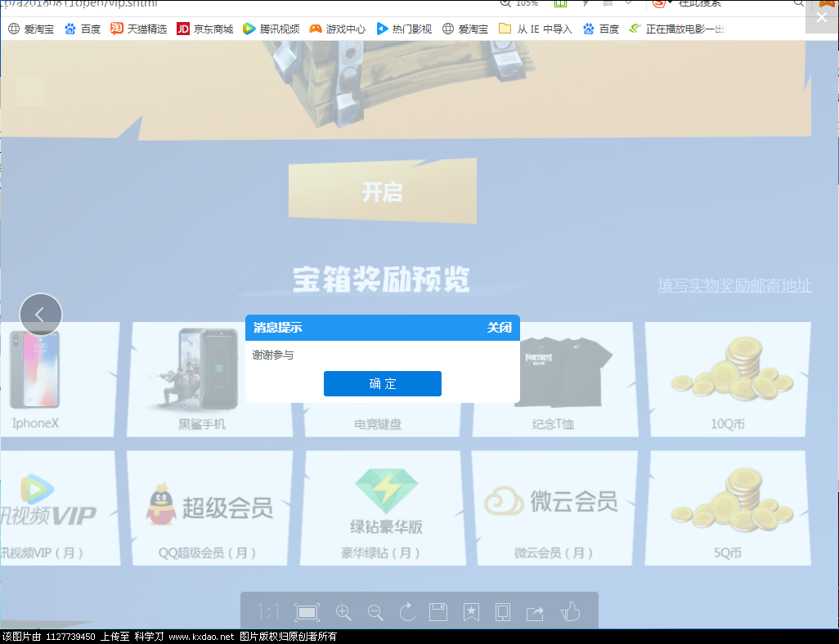This screenshot has width=839, height=644.
Task: Send image to phone icon
Action: click(x=503, y=611)
